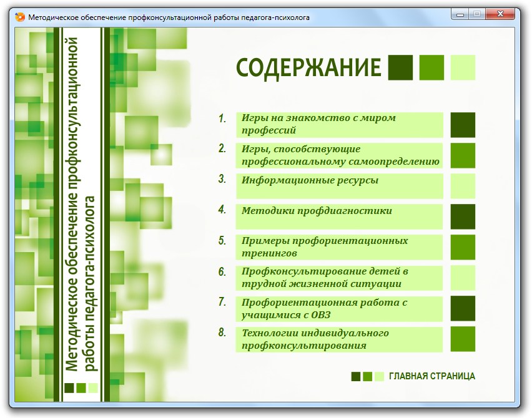Click green square beside Примеры профориентационных тренингов

click(463, 247)
